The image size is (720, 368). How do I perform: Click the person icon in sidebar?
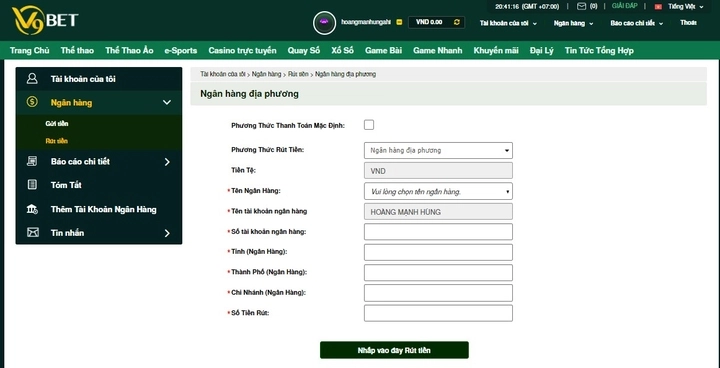click(32, 79)
